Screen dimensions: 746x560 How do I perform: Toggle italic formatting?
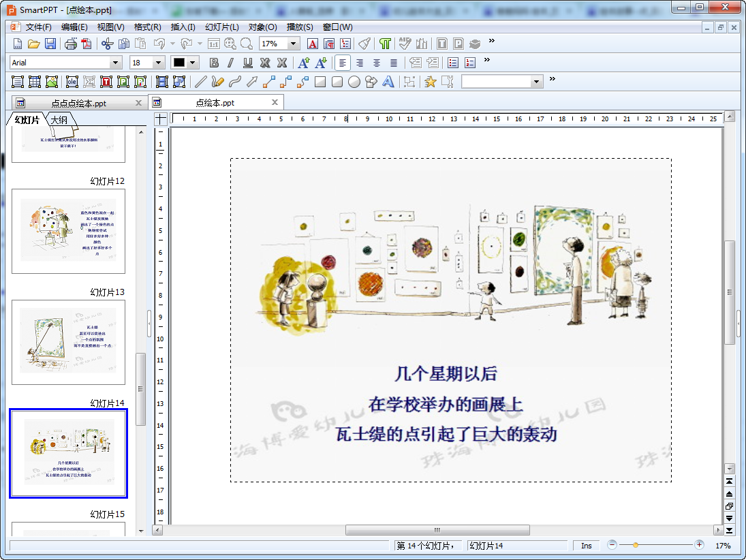pos(231,63)
